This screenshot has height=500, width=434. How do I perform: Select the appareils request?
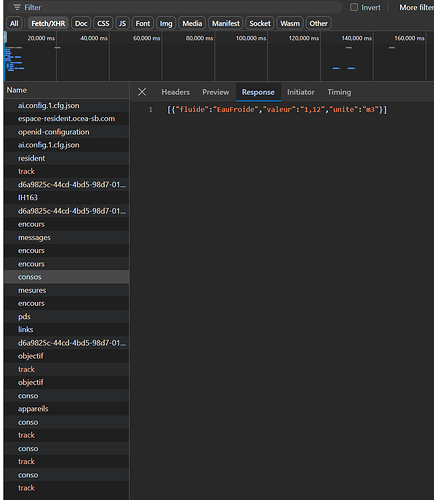coord(67,409)
